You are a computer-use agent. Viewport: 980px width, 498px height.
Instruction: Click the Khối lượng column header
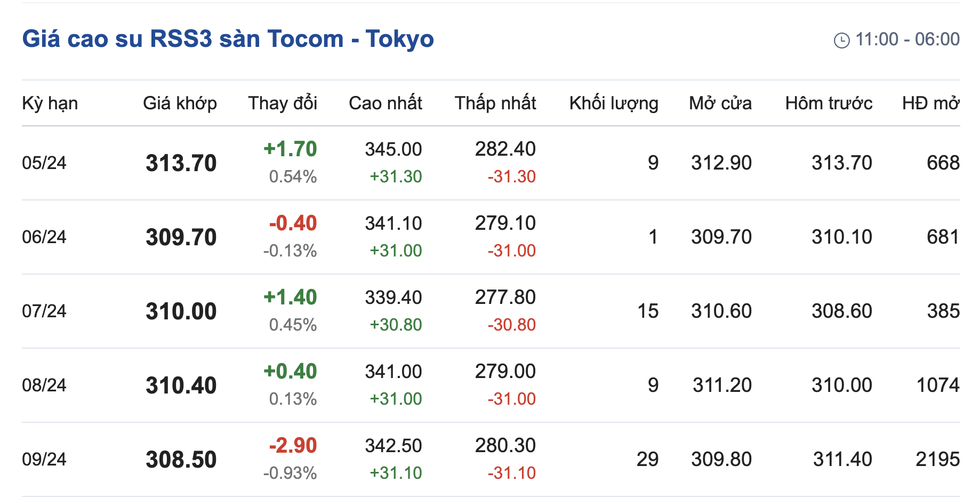[x=613, y=103]
